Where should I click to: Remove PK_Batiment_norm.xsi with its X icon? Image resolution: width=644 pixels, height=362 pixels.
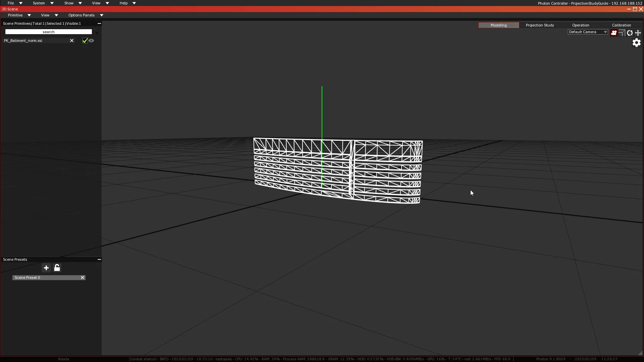[71, 41]
